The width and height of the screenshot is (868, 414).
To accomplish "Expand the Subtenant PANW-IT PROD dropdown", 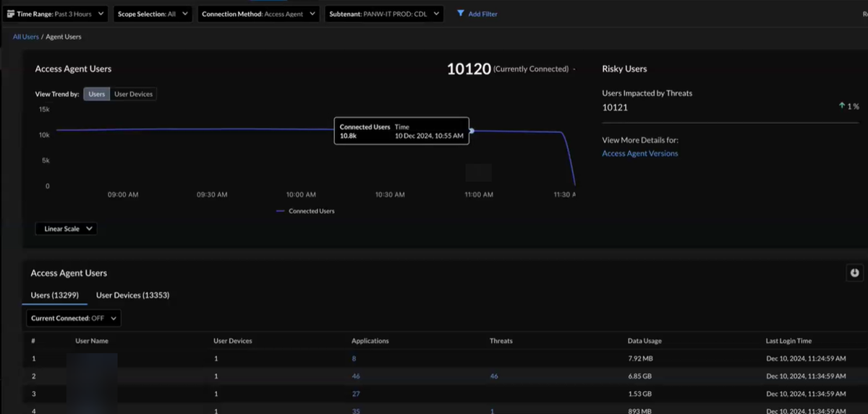I will [384, 14].
